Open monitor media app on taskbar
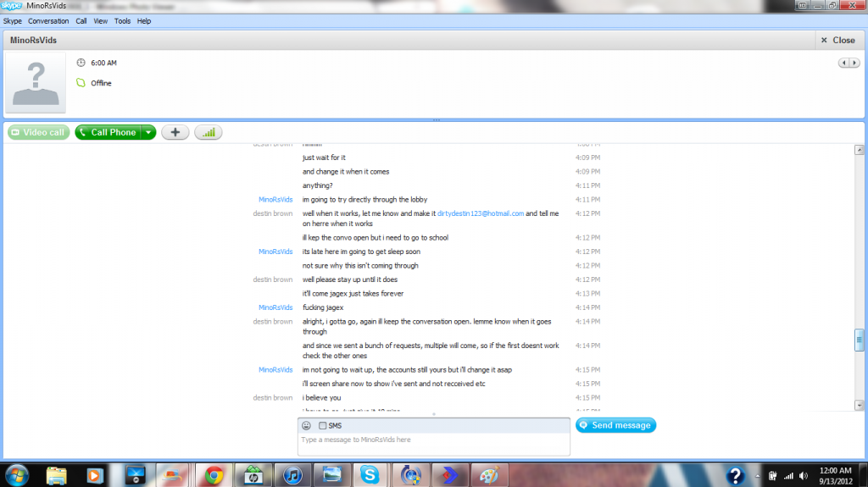This screenshot has width=868, height=487. (135, 475)
